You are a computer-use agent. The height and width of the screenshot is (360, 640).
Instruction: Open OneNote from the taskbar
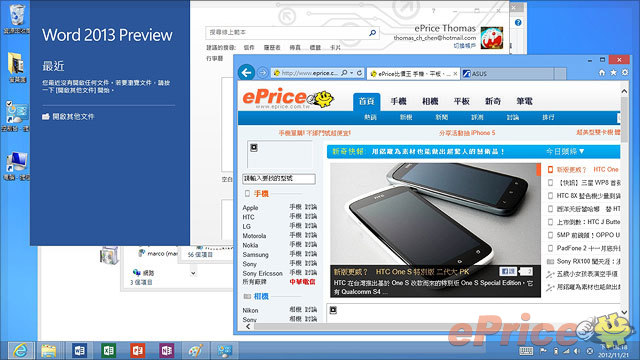click(x=166, y=351)
